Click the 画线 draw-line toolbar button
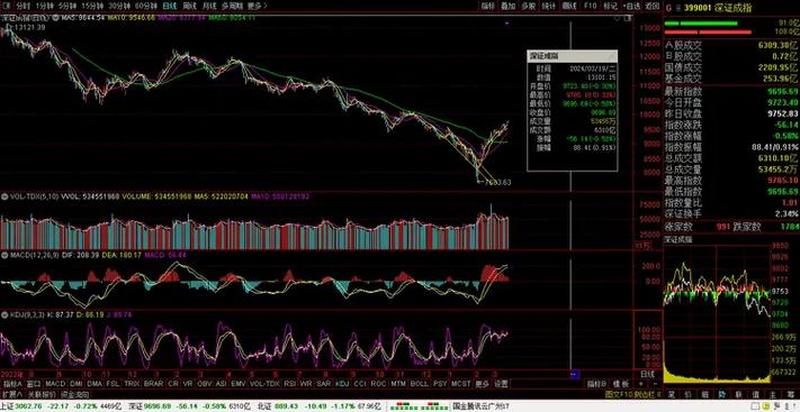Viewport: 800px width, 412px height. coord(569,6)
